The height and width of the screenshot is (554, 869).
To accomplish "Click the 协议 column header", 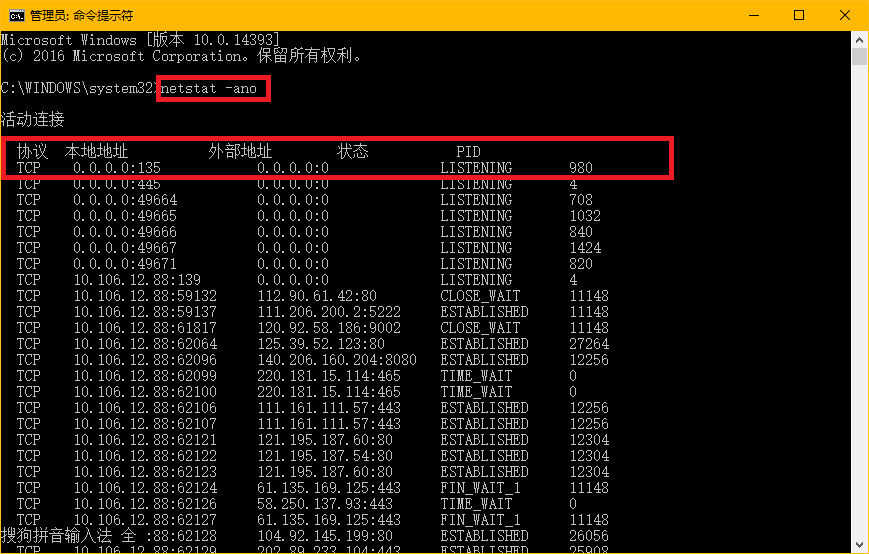I will [32, 151].
